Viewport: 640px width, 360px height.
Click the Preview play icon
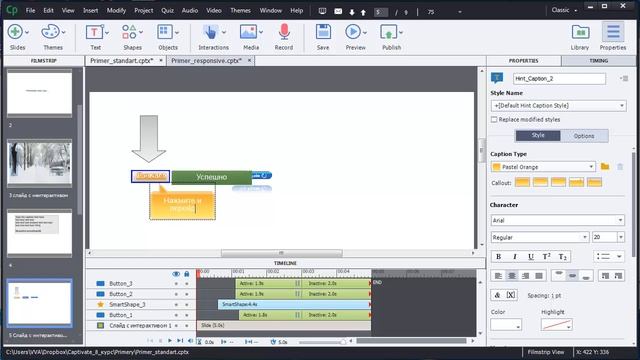click(353, 32)
